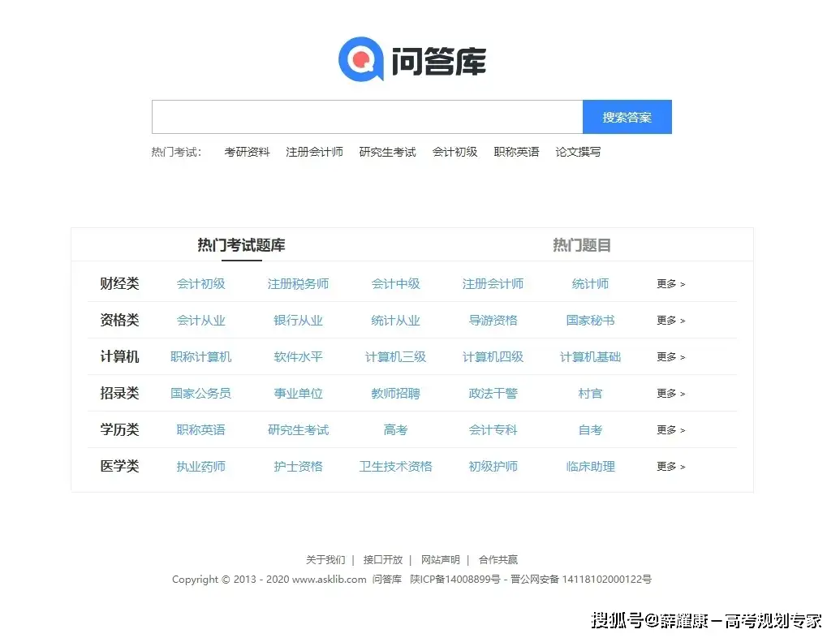Switch to the 热门考试题库 tab
840x638 pixels.
241,244
